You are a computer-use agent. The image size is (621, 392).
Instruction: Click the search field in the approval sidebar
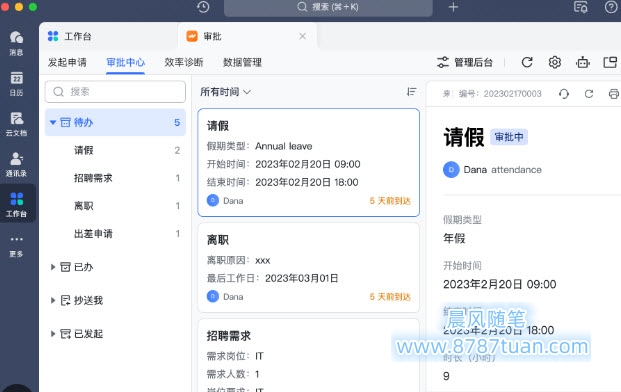click(x=115, y=92)
